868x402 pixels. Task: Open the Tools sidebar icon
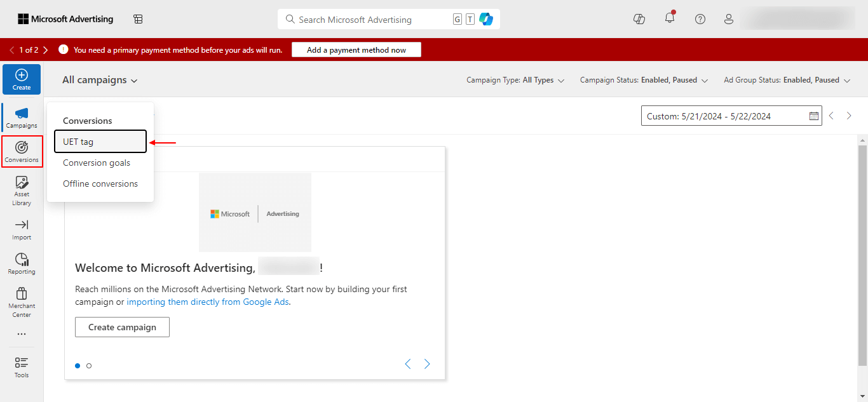[22, 367]
